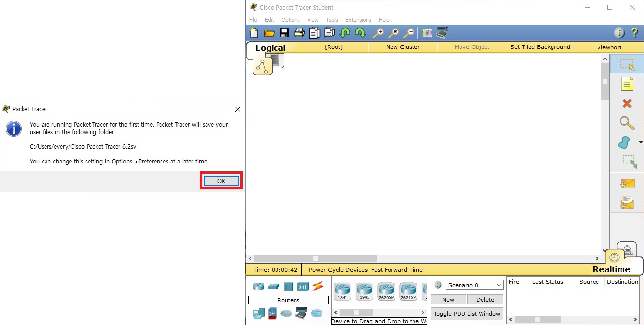This screenshot has height=325, width=644.
Task: Click the Redo green arrow icon
Action: pos(360,33)
